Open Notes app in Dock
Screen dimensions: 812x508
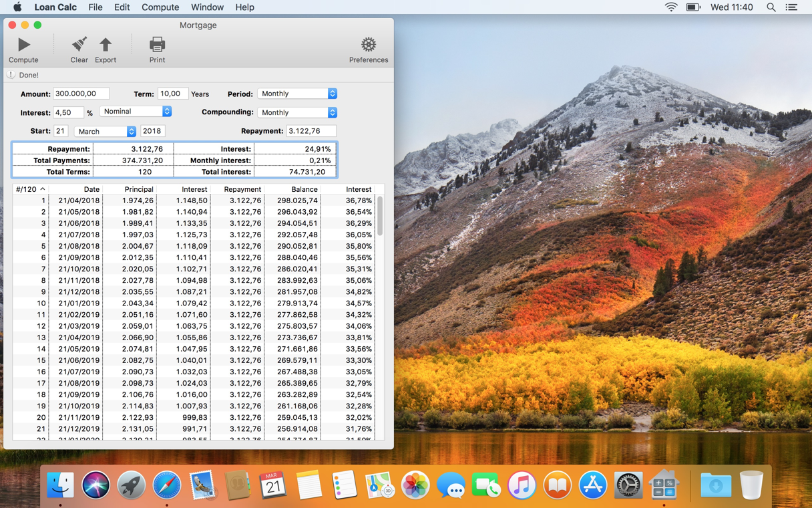[309, 485]
